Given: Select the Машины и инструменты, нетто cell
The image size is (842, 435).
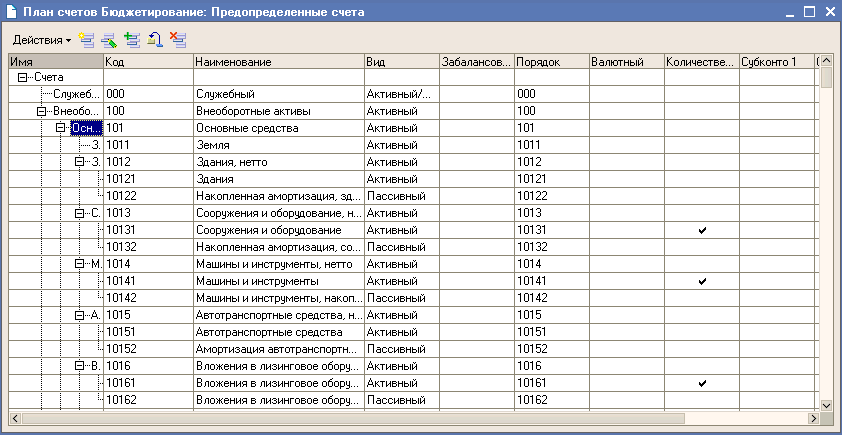Looking at the screenshot, I should [279, 264].
